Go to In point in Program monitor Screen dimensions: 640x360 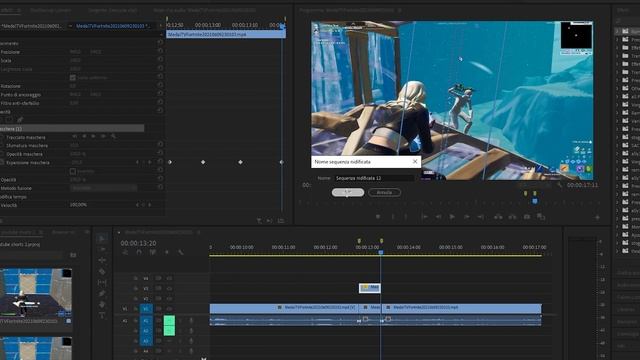point(424,217)
